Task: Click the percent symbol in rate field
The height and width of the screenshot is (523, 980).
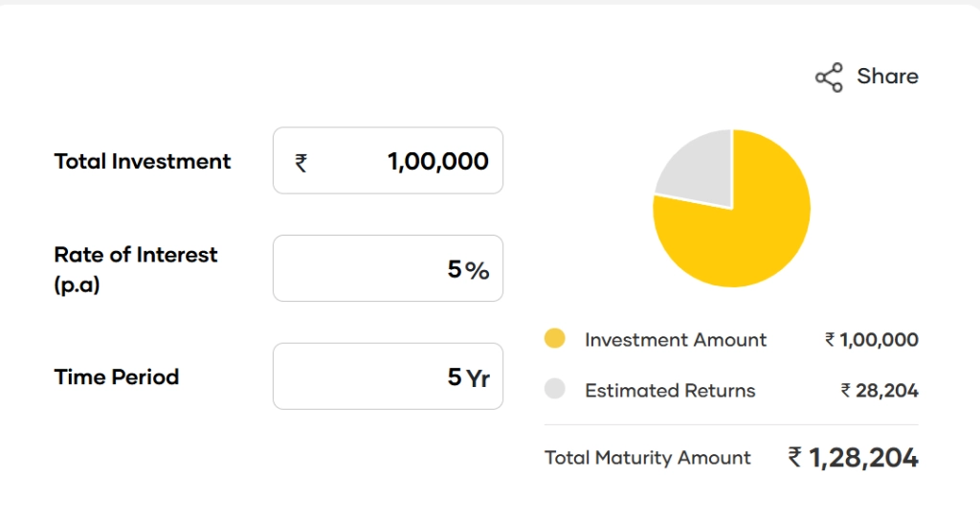Action: coord(478,271)
